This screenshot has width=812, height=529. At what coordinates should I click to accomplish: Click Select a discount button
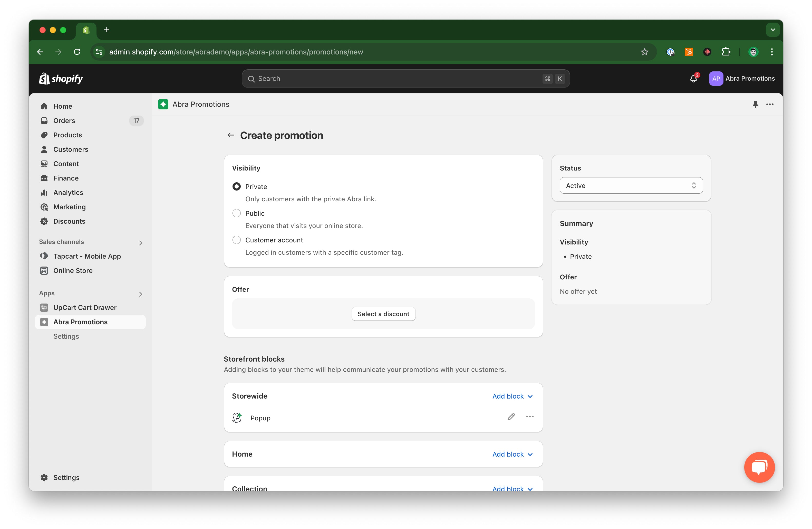(383, 314)
